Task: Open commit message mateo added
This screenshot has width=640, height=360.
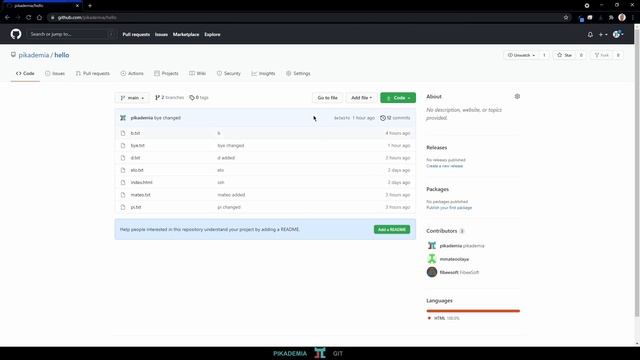Action: point(231,195)
